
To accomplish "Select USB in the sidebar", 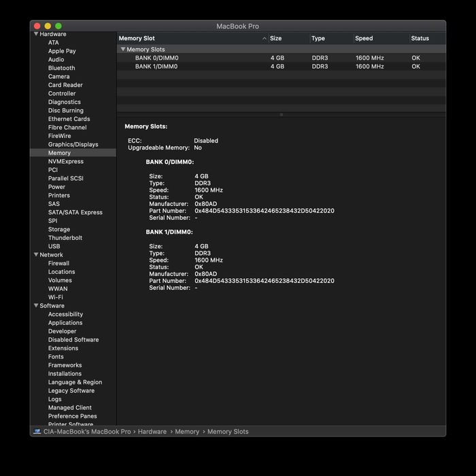I will (54, 246).
